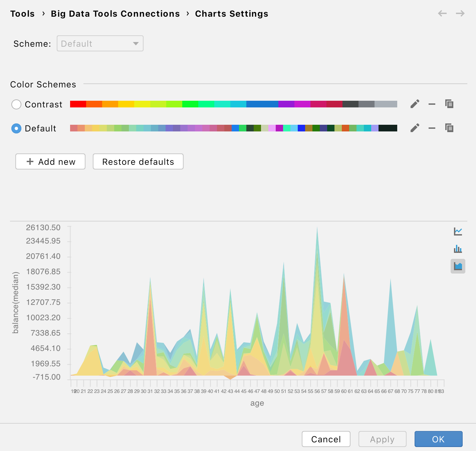Remove the Contrast color scheme
This screenshot has width=476, height=451.
(x=432, y=104)
